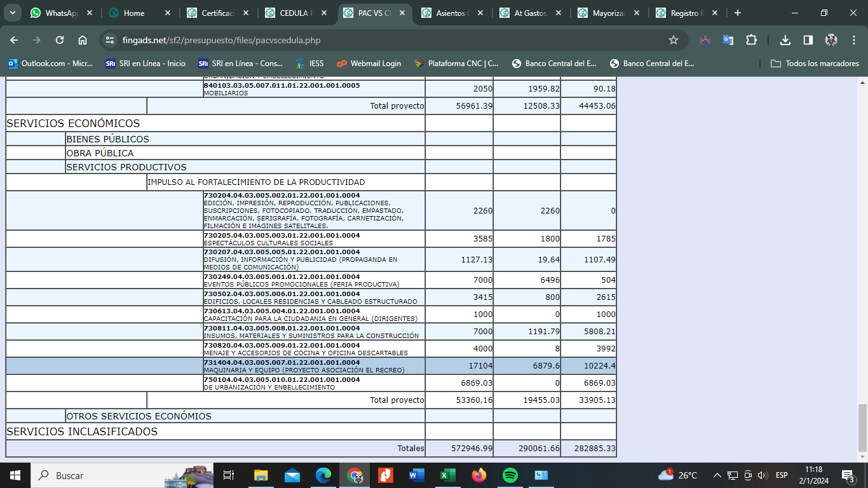Open the browser downloads icon
This screenshot has height=488, width=868.
(x=785, y=40)
